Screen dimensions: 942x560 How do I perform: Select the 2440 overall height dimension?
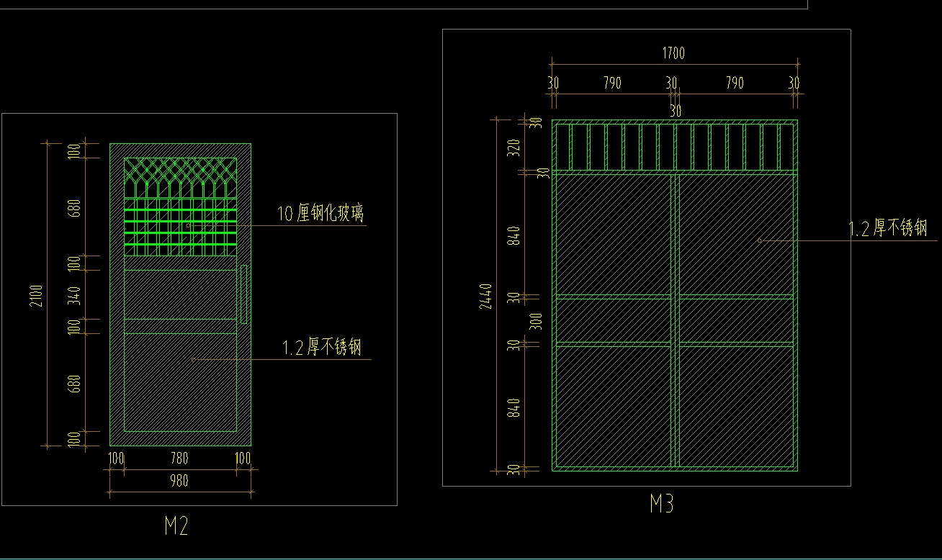click(x=485, y=296)
